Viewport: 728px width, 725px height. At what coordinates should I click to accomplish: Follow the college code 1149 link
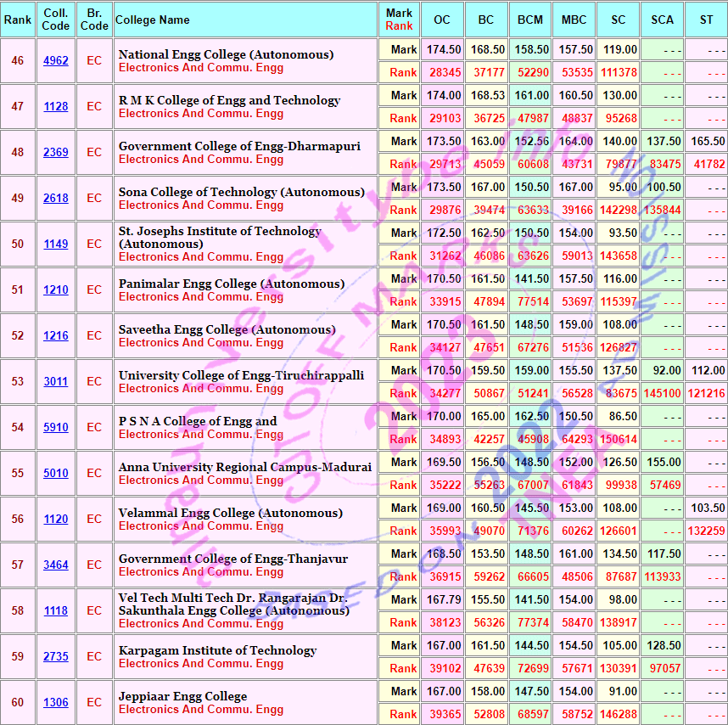click(56, 244)
